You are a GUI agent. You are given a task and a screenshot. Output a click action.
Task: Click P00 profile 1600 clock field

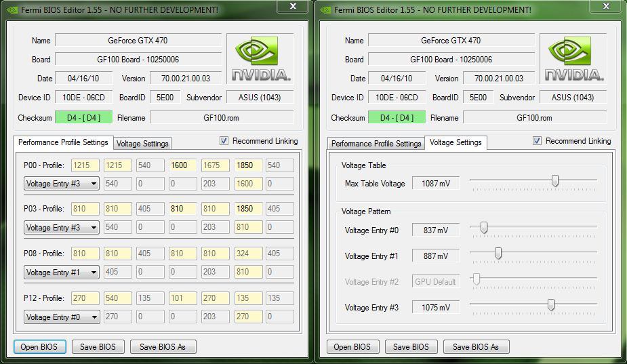coord(183,165)
